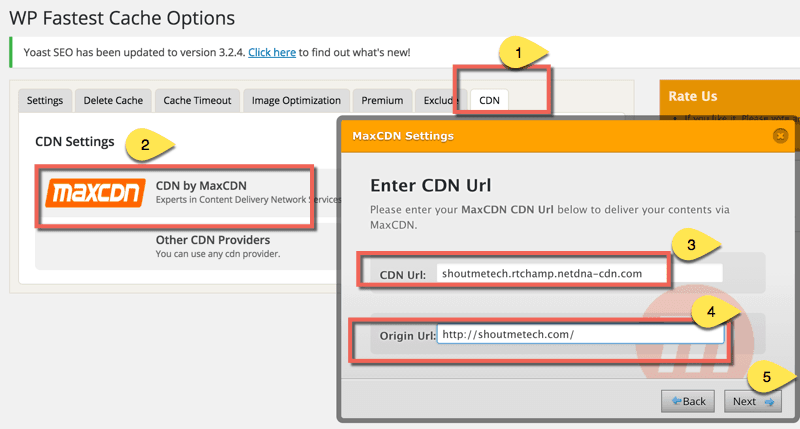Focus the Origin Url input field
The width and height of the screenshot is (800, 429).
pos(580,334)
